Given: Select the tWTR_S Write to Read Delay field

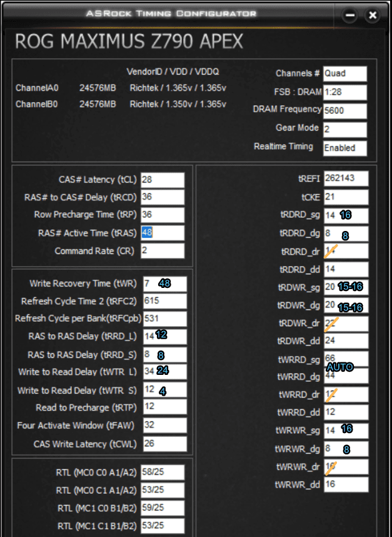Looking at the screenshot, I should (165, 390).
